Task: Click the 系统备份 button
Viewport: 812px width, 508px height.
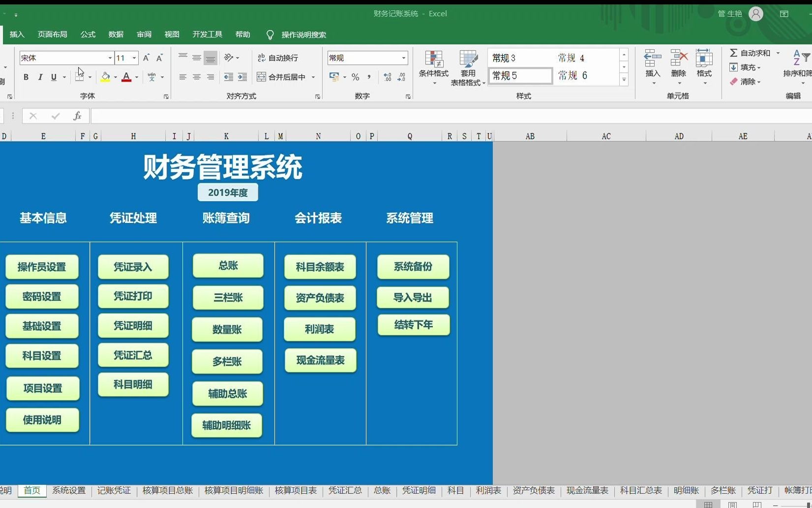Action: click(413, 267)
